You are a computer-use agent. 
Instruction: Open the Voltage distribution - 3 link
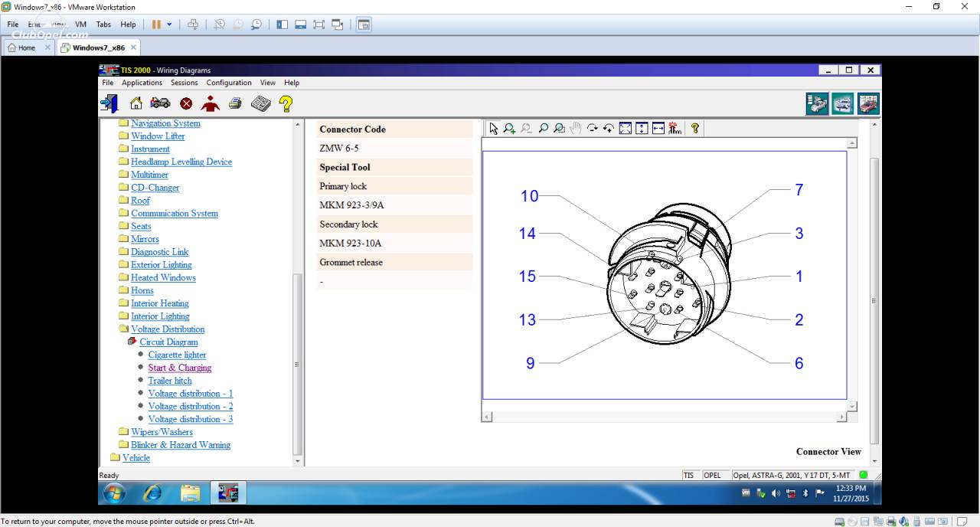pyautogui.click(x=191, y=419)
